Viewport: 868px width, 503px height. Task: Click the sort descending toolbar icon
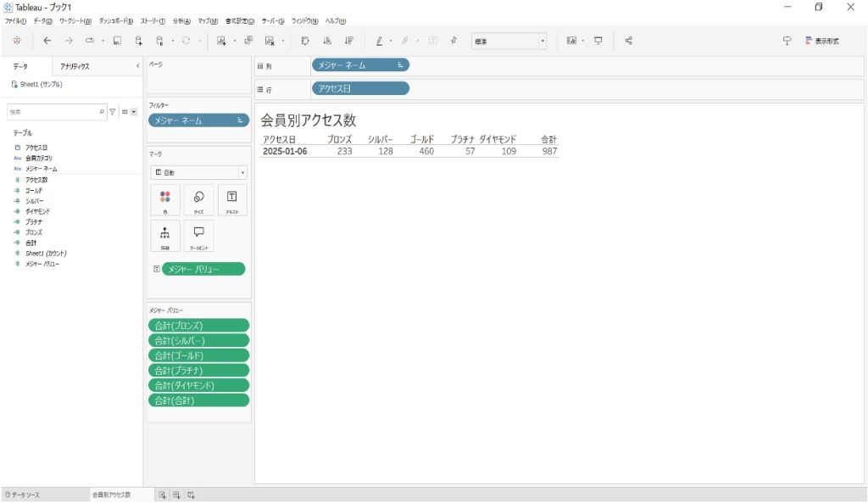pos(349,41)
